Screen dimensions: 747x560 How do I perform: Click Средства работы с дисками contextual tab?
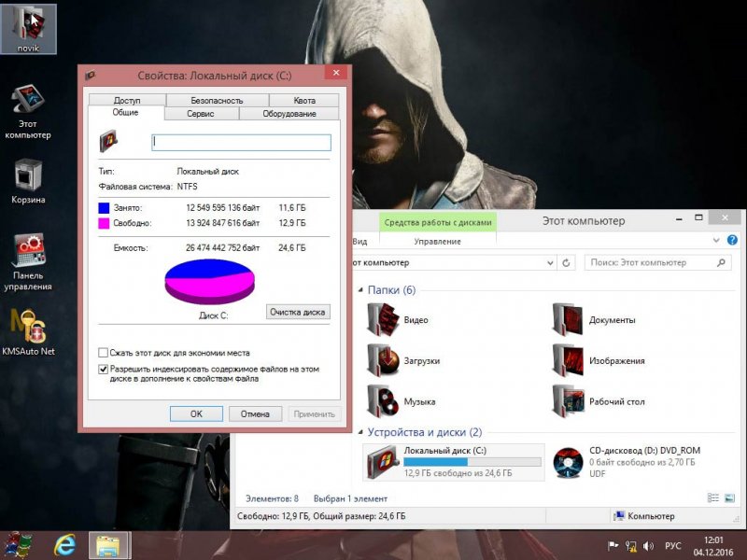437,222
